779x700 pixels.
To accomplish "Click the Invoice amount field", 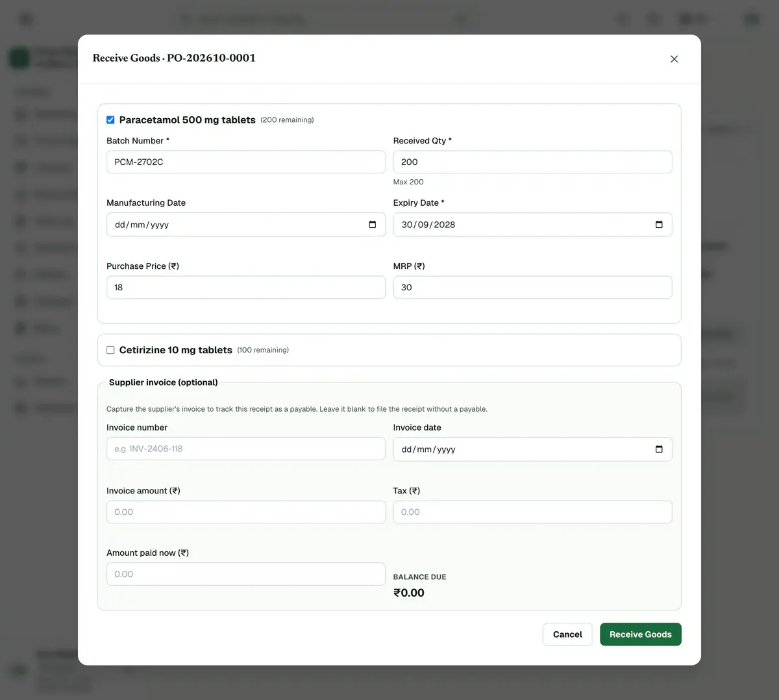I will pyautogui.click(x=246, y=512).
